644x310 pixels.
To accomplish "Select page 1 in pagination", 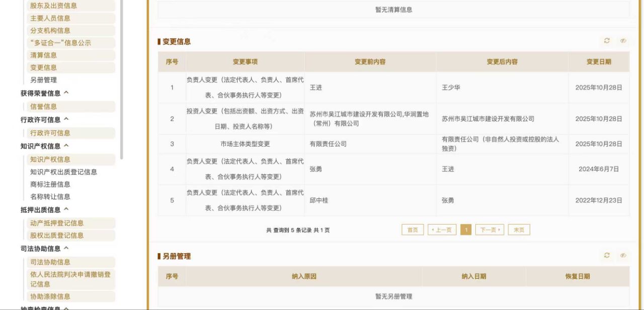I will (x=466, y=230).
